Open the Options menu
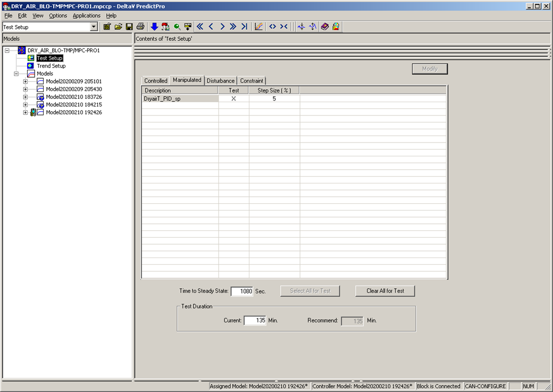This screenshot has height=392, width=553. pos(58,15)
